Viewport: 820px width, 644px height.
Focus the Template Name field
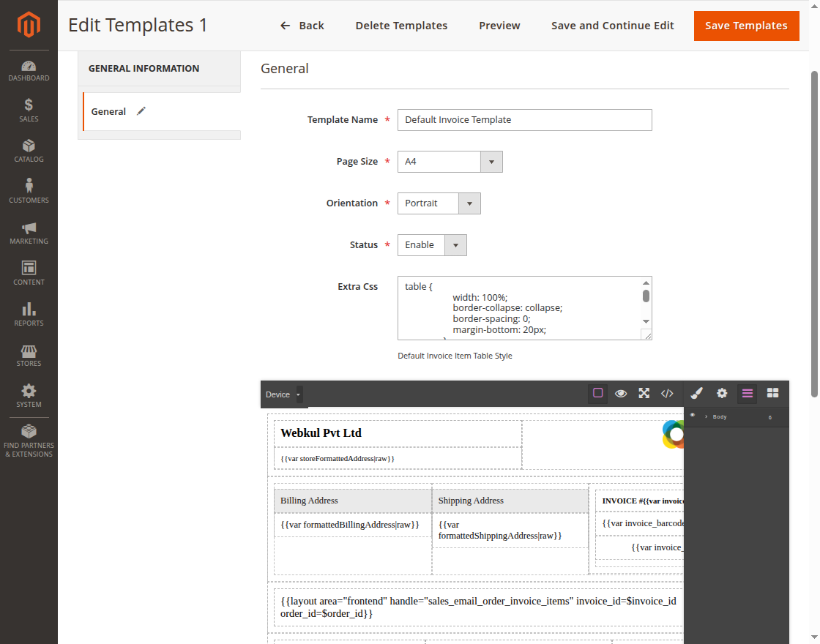pos(524,120)
